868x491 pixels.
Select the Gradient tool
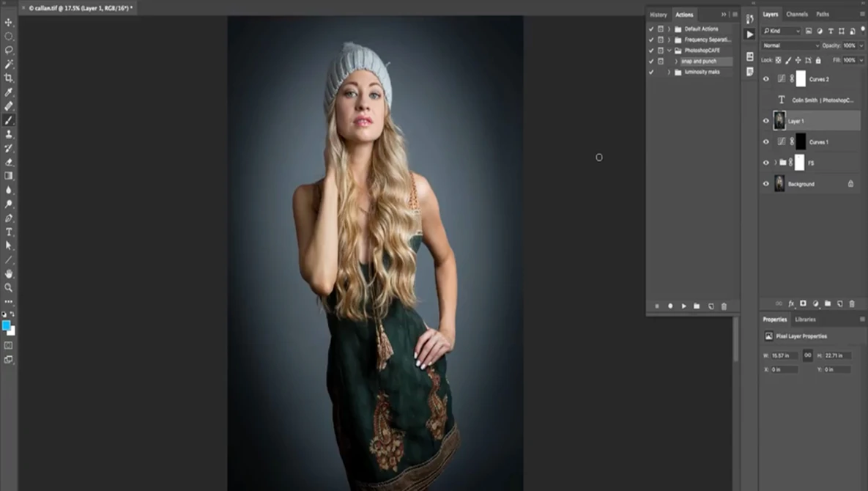tap(9, 176)
